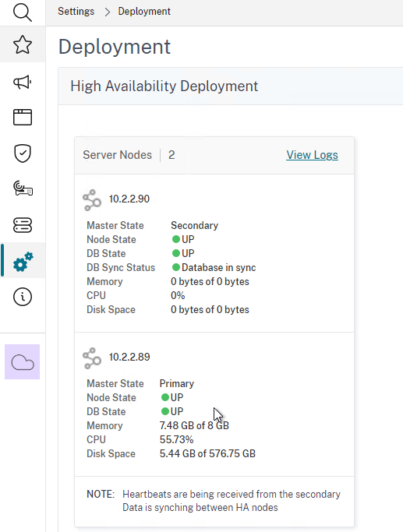Open Gateway device icon in sidebar
The height and width of the screenshot is (532, 403).
pyautogui.click(x=23, y=188)
